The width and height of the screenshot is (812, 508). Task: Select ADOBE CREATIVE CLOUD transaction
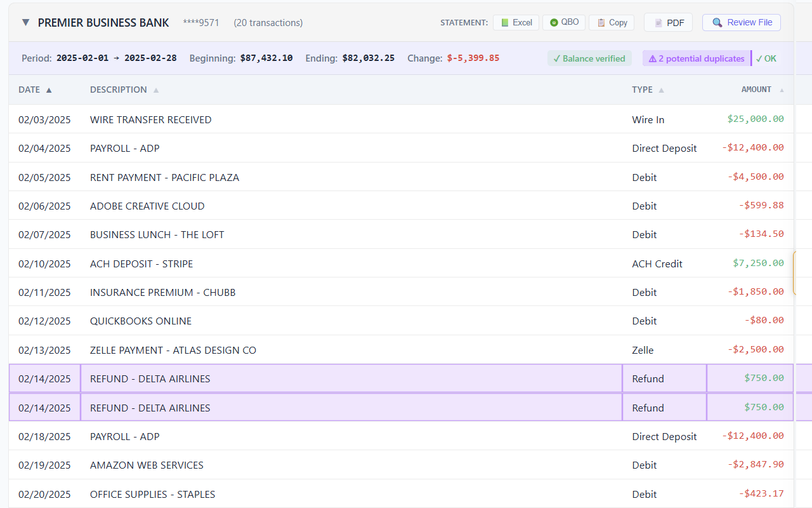click(401, 206)
